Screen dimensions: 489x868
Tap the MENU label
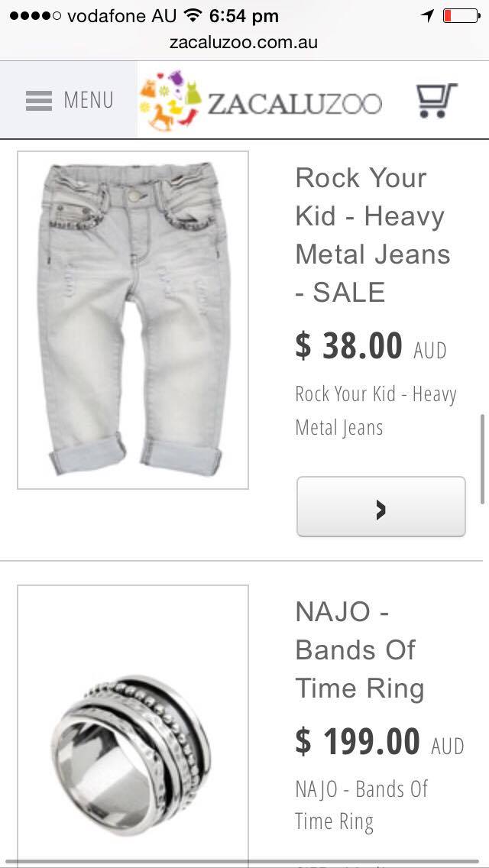pyautogui.click(x=88, y=100)
